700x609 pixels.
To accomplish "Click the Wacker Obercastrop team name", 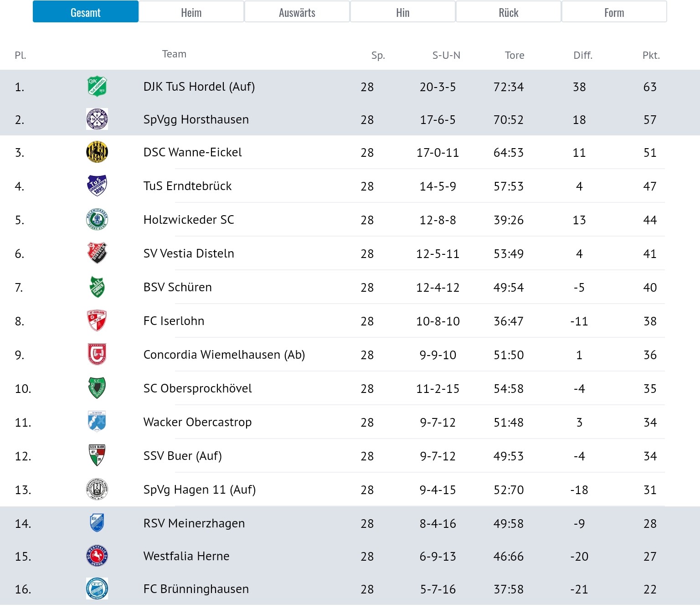I will click(x=197, y=422).
